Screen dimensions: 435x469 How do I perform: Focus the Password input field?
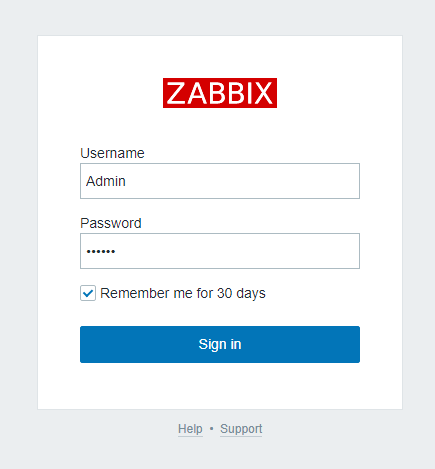click(220, 251)
